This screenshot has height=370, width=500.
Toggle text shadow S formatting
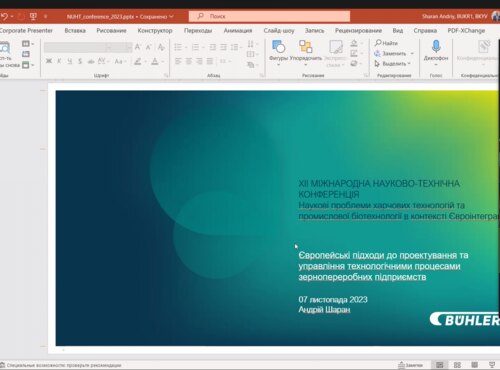pyautogui.click(x=80, y=61)
